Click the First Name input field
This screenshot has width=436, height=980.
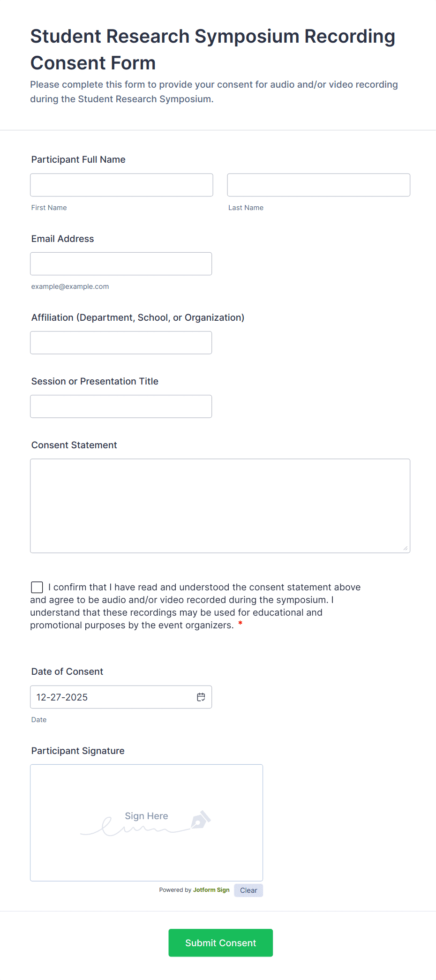pos(121,185)
